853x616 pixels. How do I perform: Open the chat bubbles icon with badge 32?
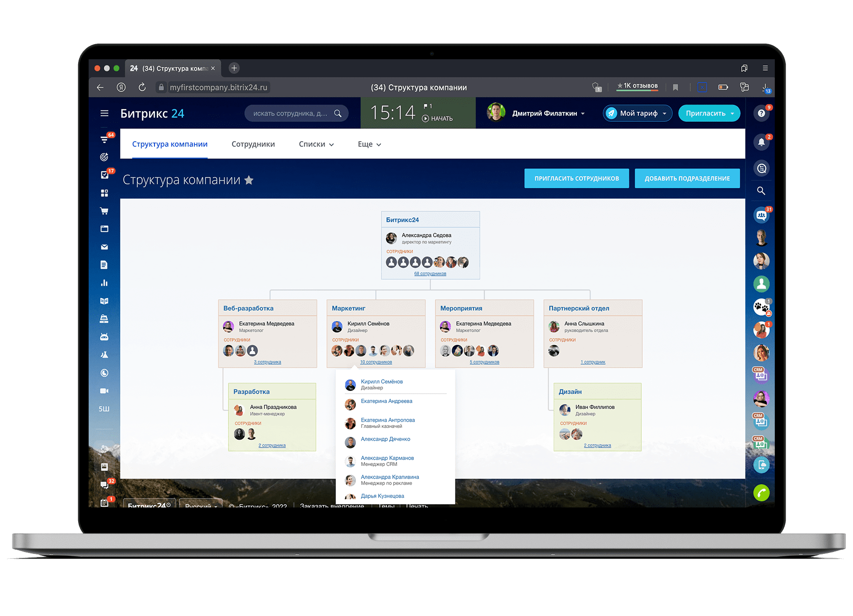[104, 485]
